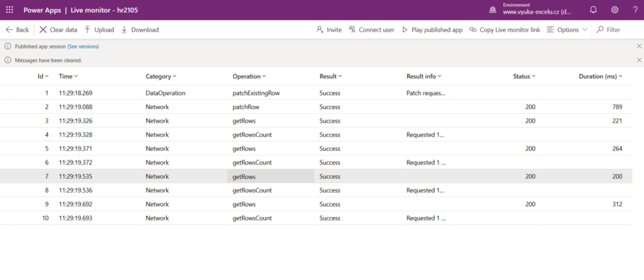Dismiss the Messages have been cleared banner
This screenshot has height=280, width=644.
(639, 60)
